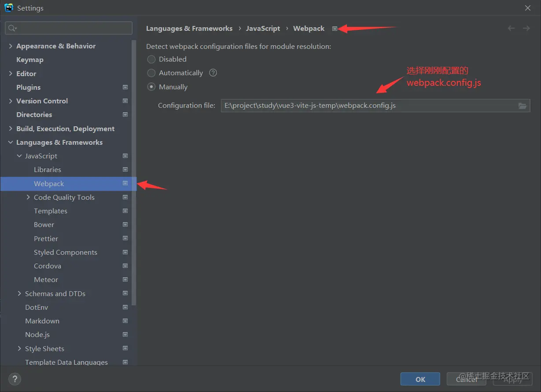Click the project-level icon beside DotEnv
This screenshot has height=392, width=541.
125,307
